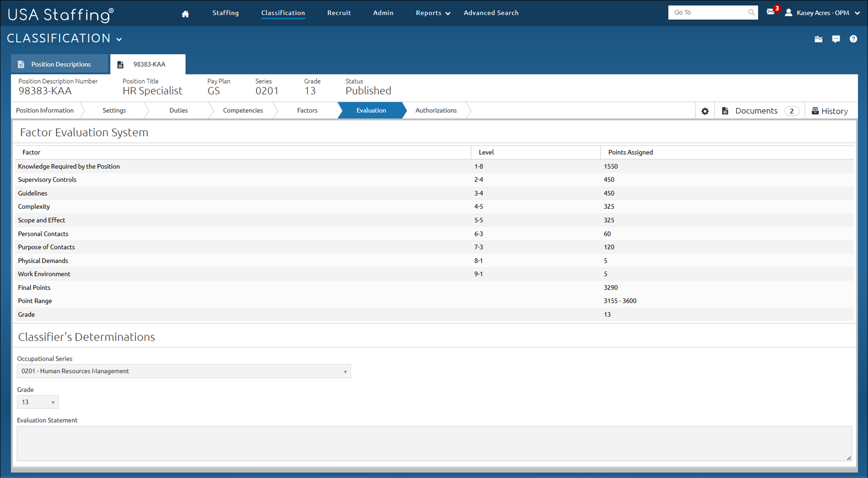The width and height of the screenshot is (868, 478).
Task: Open Advanced Search
Action: [491, 13]
